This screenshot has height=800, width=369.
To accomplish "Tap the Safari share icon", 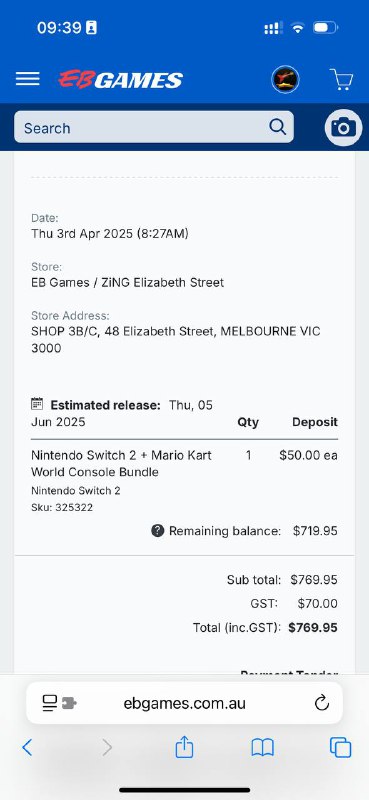I will tap(184, 747).
